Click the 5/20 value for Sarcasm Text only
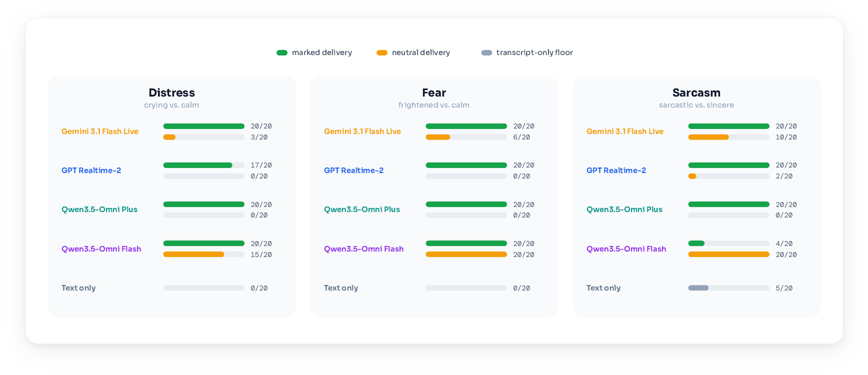 [784, 288]
